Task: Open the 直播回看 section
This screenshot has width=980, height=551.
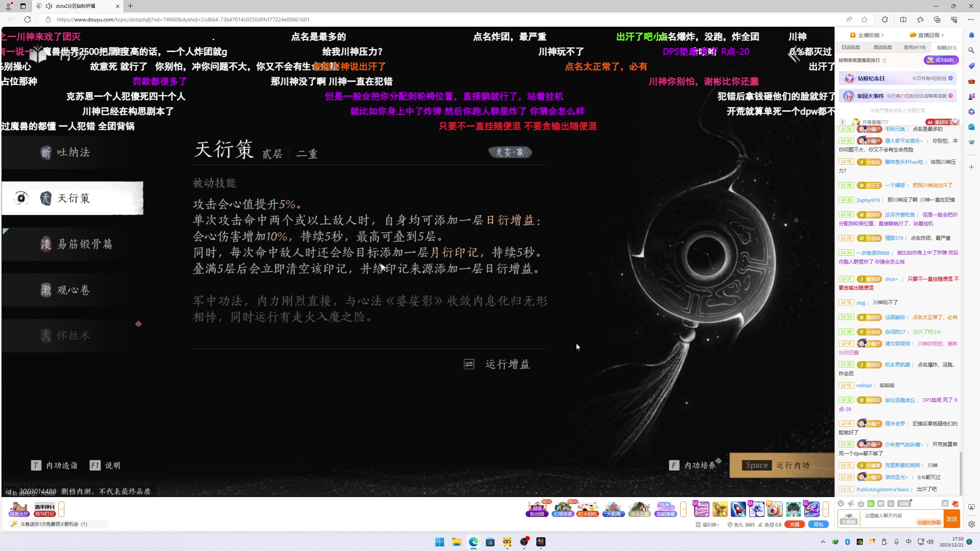Action: pos(927,35)
